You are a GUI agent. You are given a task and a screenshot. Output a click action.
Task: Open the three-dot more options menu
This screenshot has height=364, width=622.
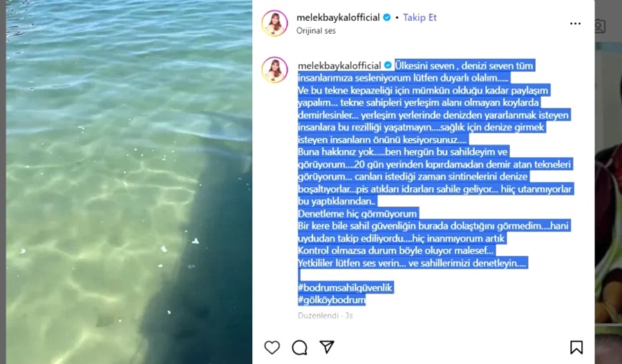tap(575, 23)
